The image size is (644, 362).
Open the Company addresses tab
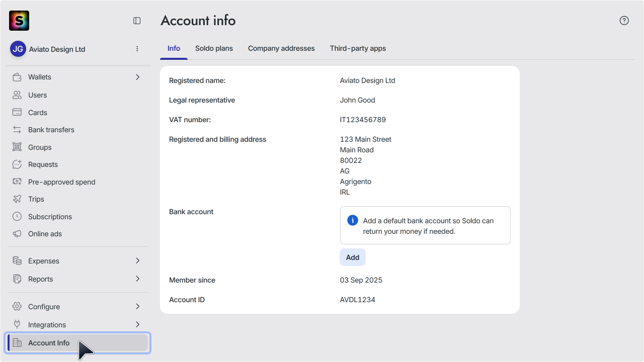281,49
